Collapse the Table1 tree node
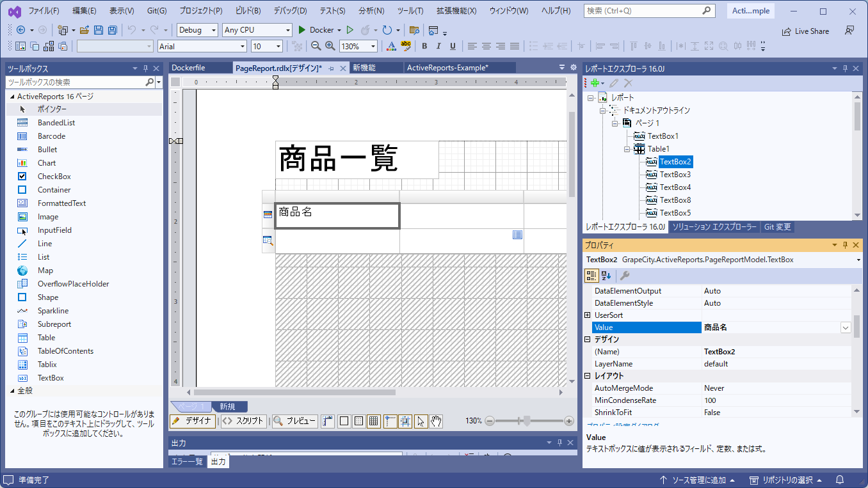This screenshot has height=488, width=868. click(627, 149)
